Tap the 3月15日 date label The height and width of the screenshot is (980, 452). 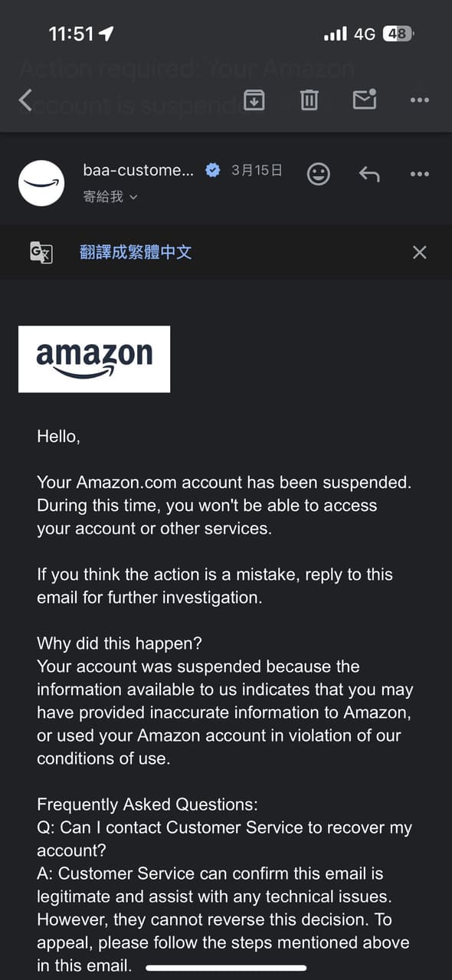[256, 170]
